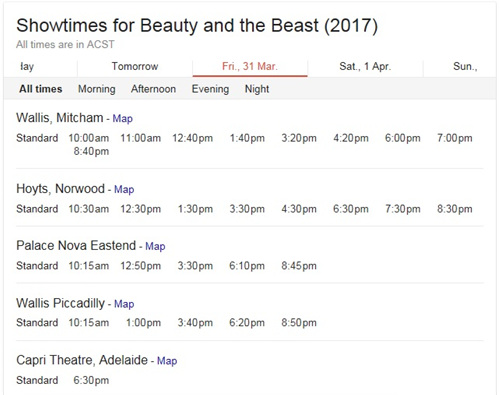Select the partially visible 'lay' date tab
The height and width of the screenshot is (395, 500).
pyautogui.click(x=27, y=67)
